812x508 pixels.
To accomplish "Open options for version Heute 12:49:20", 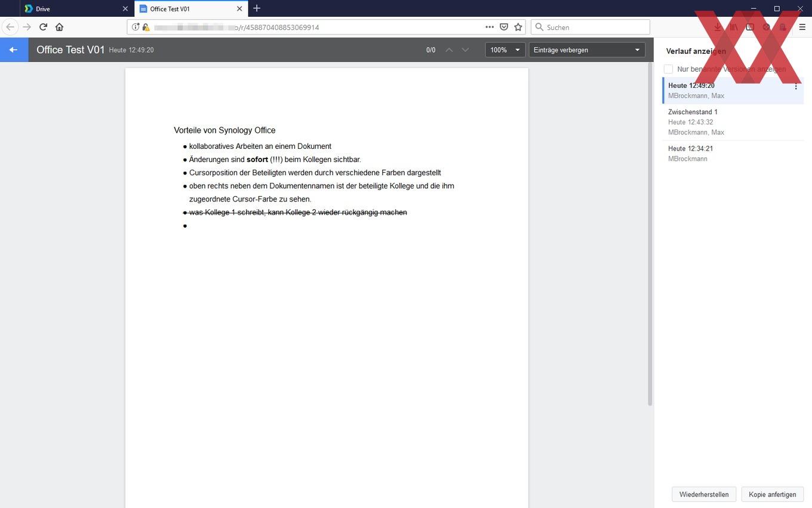I will tap(796, 87).
